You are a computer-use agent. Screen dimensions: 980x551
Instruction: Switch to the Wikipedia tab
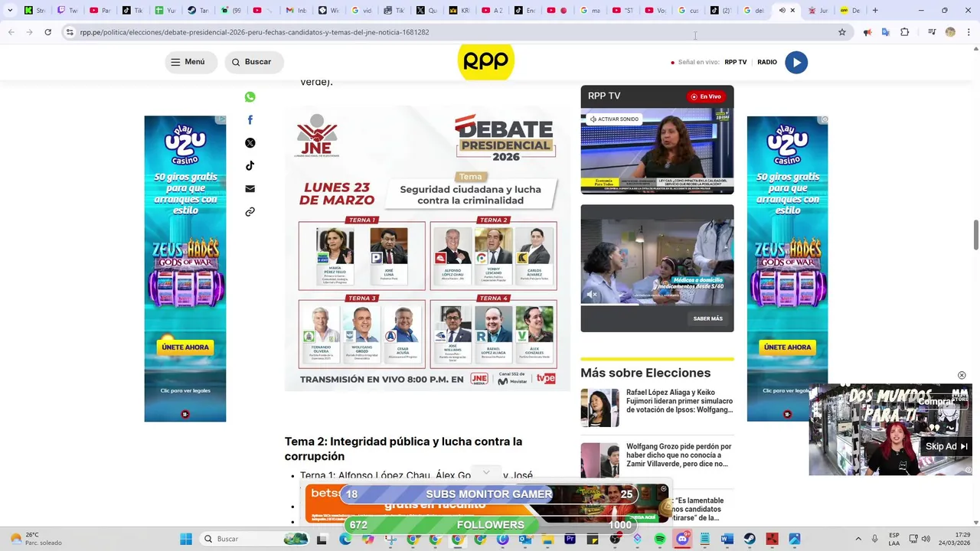pyautogui.click(x=328, y=11)
